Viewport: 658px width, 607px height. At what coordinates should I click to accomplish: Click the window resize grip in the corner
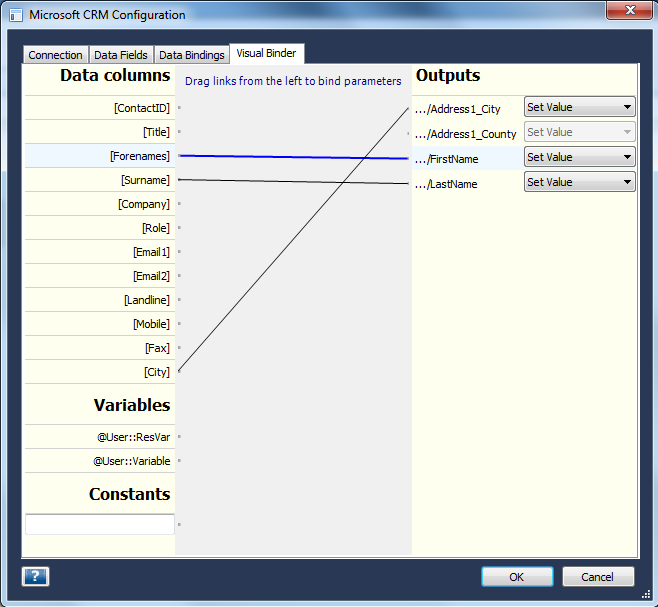pos(647,593)
